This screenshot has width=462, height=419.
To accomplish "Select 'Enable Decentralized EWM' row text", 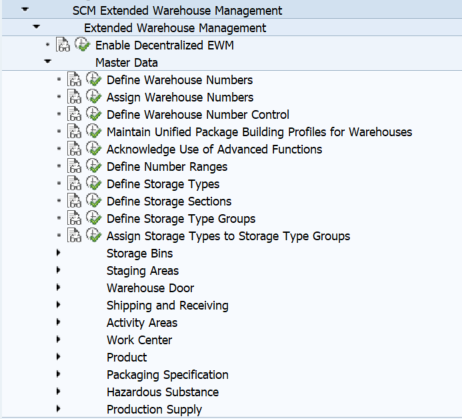I will pos(165,45).
